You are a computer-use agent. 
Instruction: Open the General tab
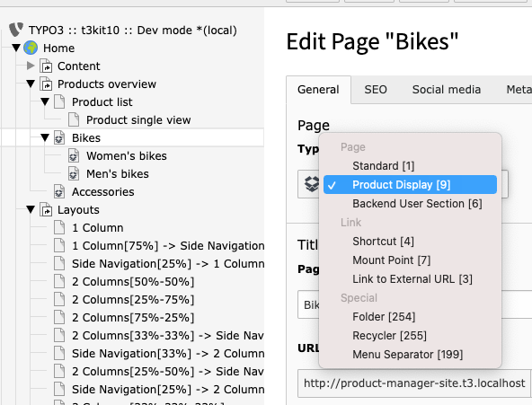click(x=318, y=90)
